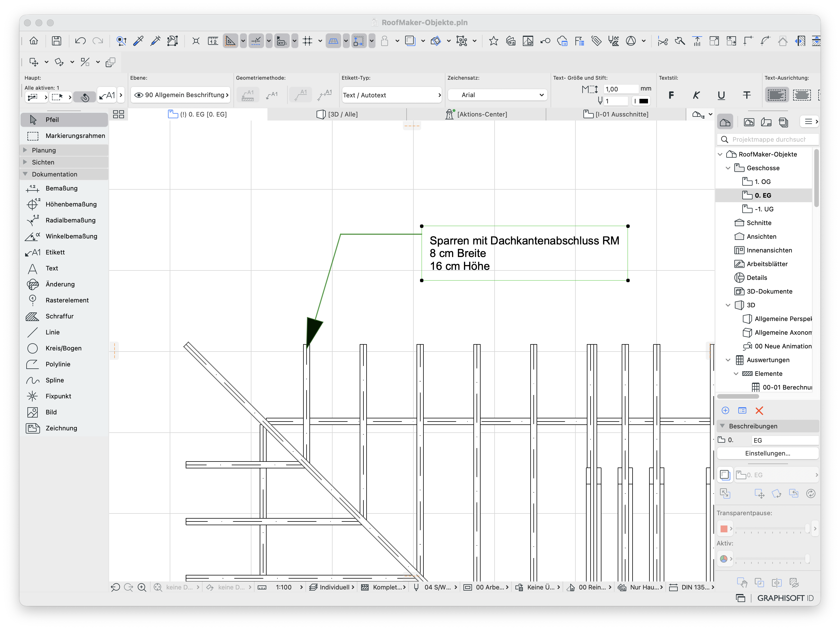The width and height of the screenshot is (840, 630).
Task: Toggle bold text style F
Action: click(x=671, y=95)
